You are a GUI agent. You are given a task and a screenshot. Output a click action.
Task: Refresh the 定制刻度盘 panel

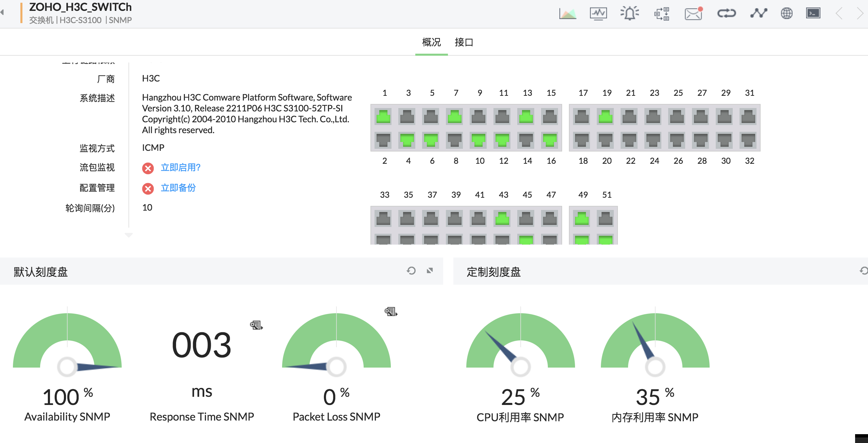864,271
